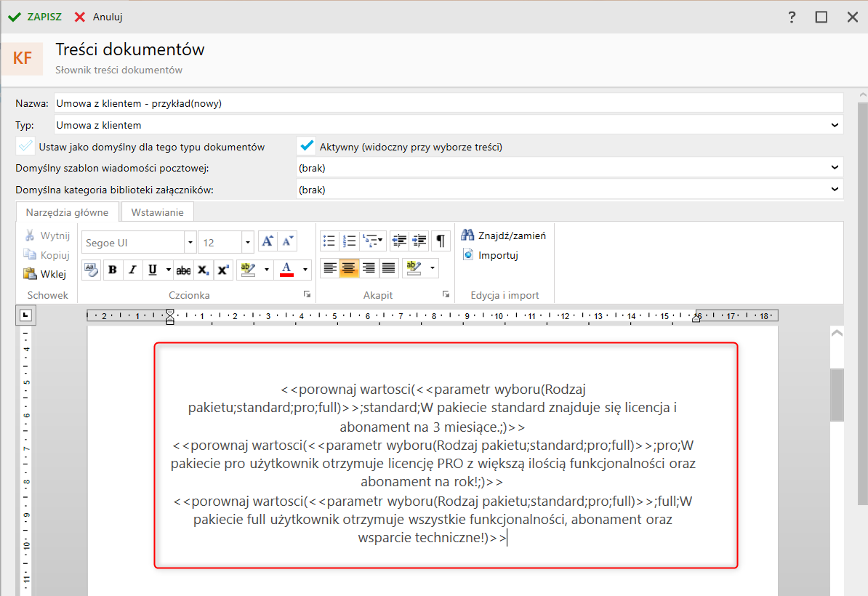This screenshot has height=596, width=868.
Task: Center align text
Action: (x=349, y=268)
